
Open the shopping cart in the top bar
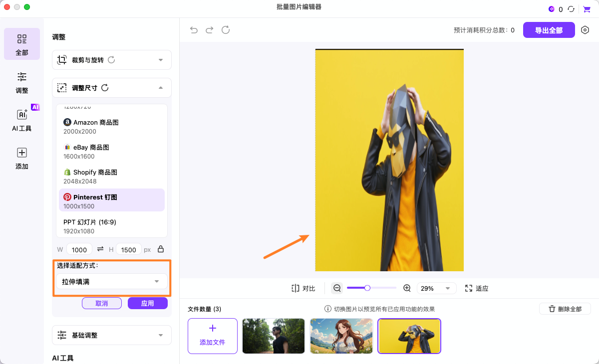(x=587, y=8)
